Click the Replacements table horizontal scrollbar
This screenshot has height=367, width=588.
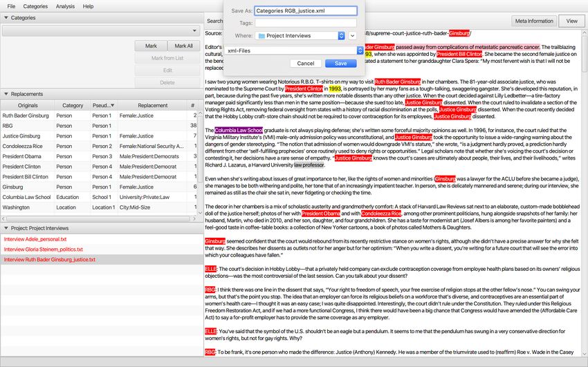coord(99,218)
